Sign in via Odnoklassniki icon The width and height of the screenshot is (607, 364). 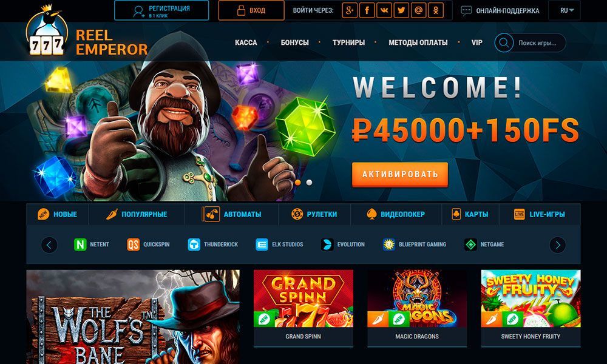coord(436,10)
